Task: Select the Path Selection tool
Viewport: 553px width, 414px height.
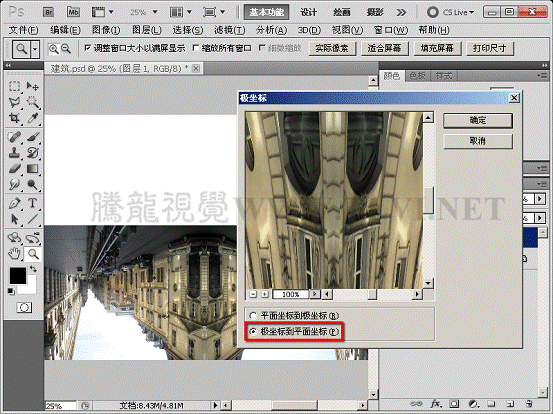Action: 14,219
